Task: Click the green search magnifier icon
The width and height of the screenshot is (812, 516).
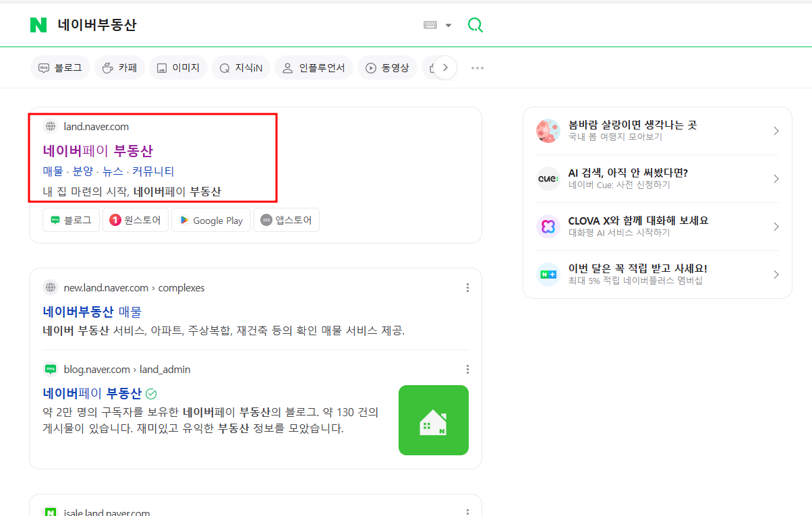Action: [x=475, y=25]
